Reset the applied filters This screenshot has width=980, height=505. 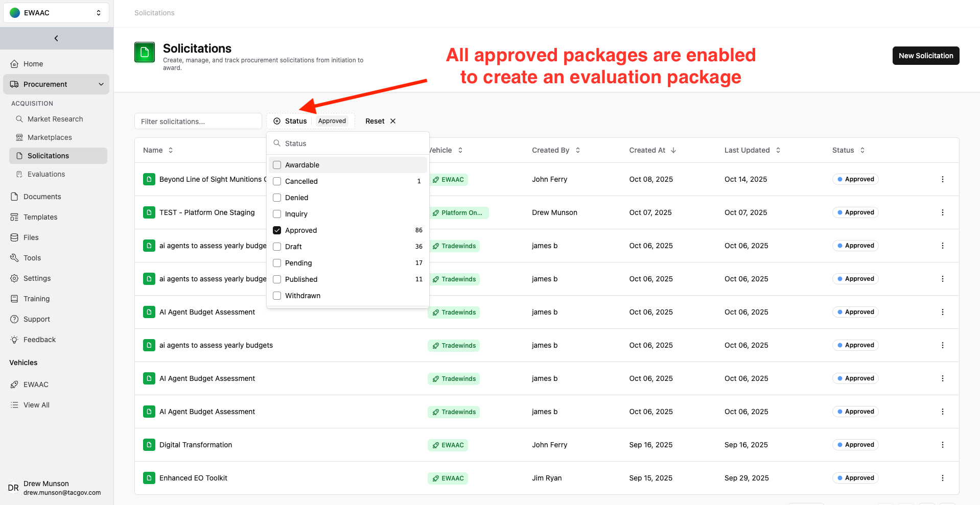point(380,121)
